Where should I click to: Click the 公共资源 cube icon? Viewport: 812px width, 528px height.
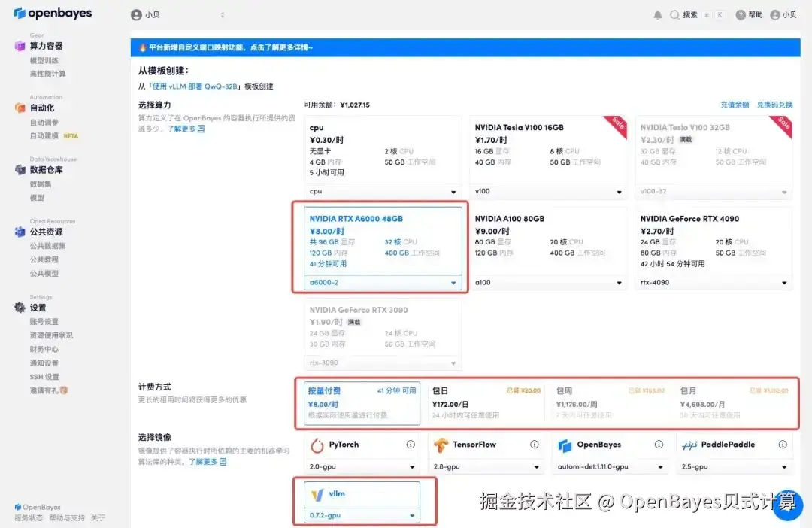point(20,232)
